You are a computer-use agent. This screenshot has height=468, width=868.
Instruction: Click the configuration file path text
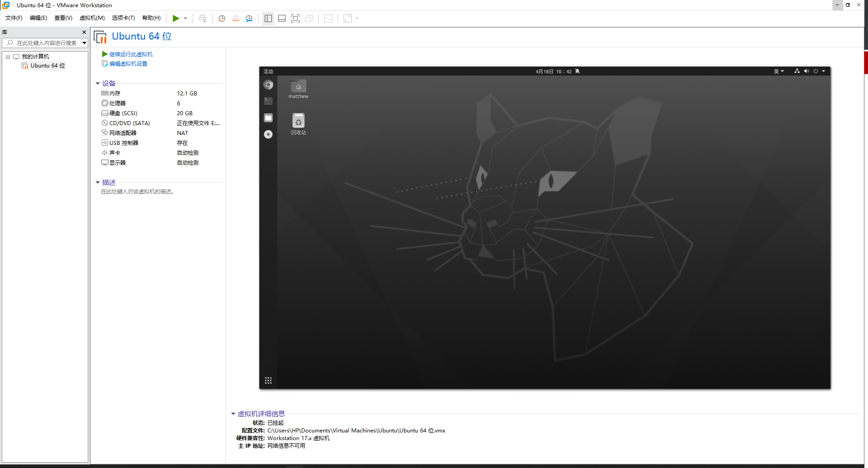356,431
